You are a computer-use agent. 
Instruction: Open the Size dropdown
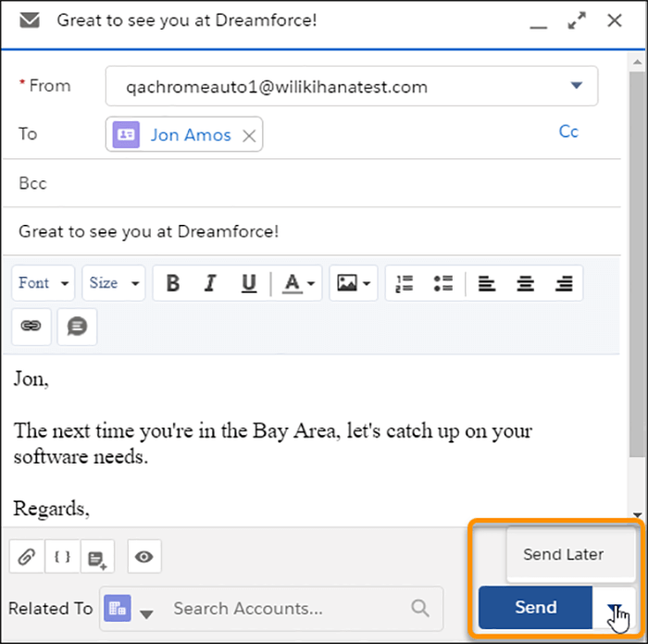point(114,283)
